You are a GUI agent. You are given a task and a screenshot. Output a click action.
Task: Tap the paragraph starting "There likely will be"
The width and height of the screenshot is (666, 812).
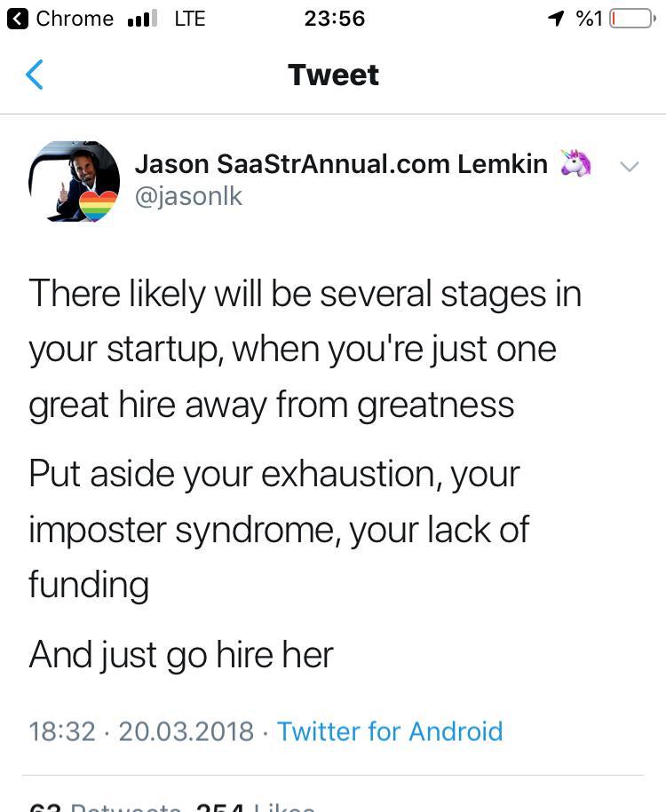tap(305, 349)
